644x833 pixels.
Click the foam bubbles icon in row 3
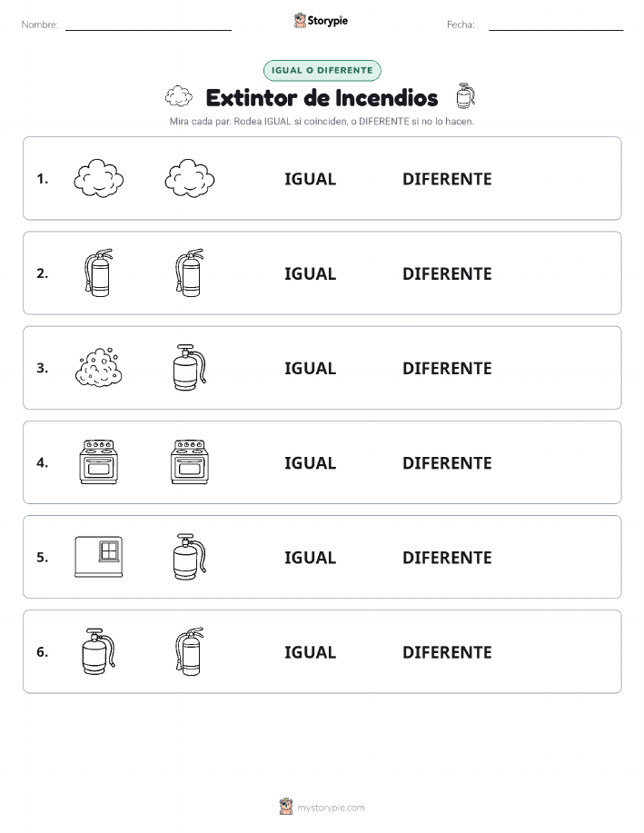pyautogui.click(x=99, y=368)
